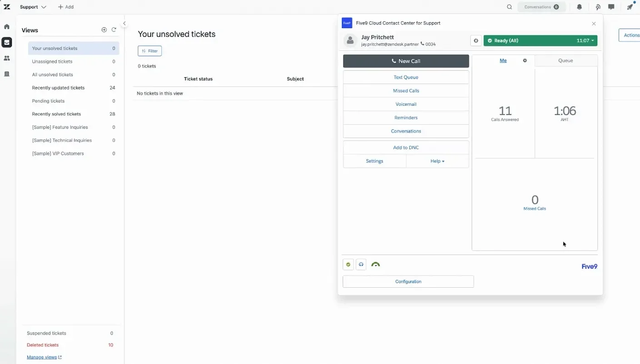Select the Your unsolved tickets view
The image size is (640, 364).
click(74, 48)
